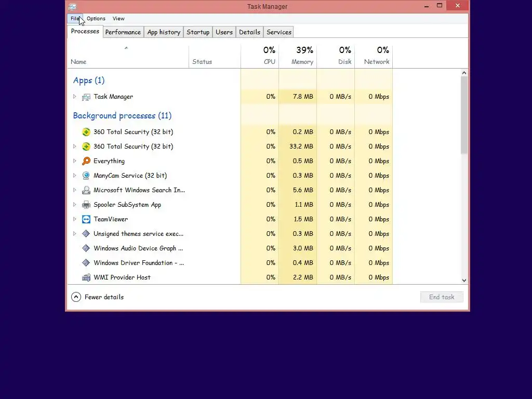The image size is (532, 399).
Task: Open the File menu
Action: [75, 19]
